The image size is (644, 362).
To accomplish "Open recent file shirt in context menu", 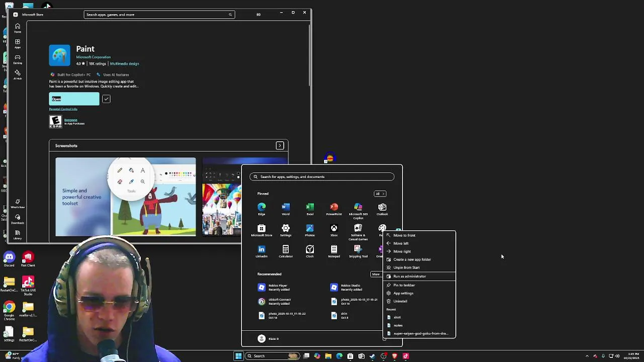I will point(419,317).
